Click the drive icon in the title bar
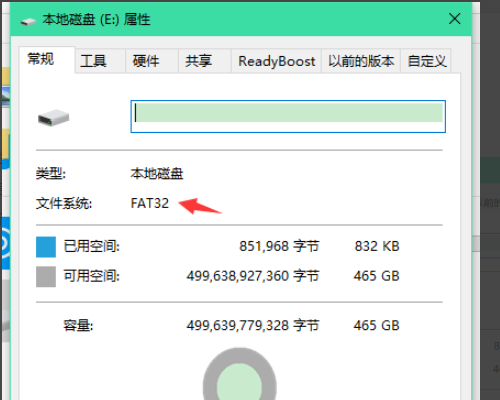The height and width of the screenshot is (400, 500). (28, 22)
